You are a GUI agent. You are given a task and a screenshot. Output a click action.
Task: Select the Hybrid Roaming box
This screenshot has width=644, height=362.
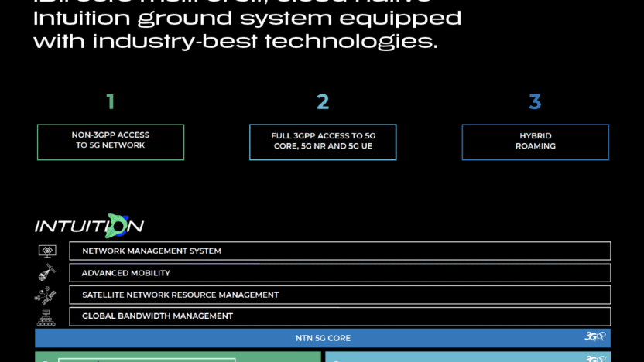535,142
